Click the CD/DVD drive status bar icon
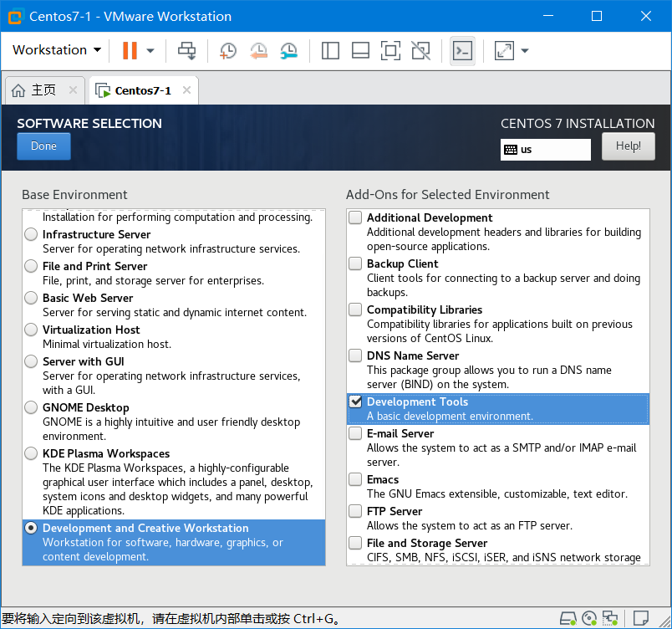 (x=590, y=618)
